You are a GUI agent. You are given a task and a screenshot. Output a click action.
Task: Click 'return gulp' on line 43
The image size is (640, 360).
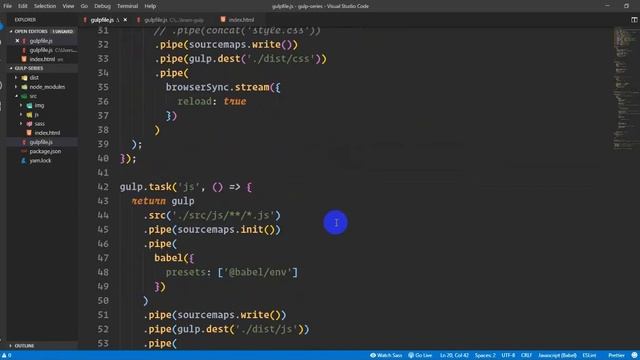[x=163, y=201]
